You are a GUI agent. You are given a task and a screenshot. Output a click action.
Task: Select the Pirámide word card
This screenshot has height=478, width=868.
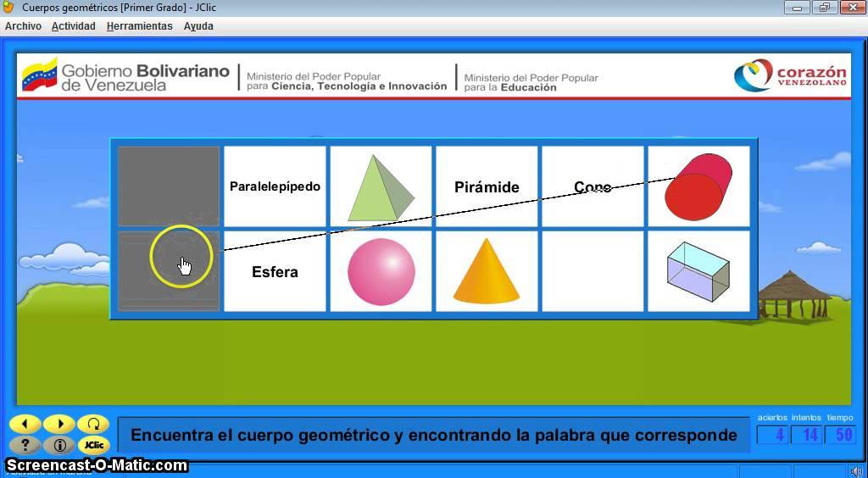[487, 186]
